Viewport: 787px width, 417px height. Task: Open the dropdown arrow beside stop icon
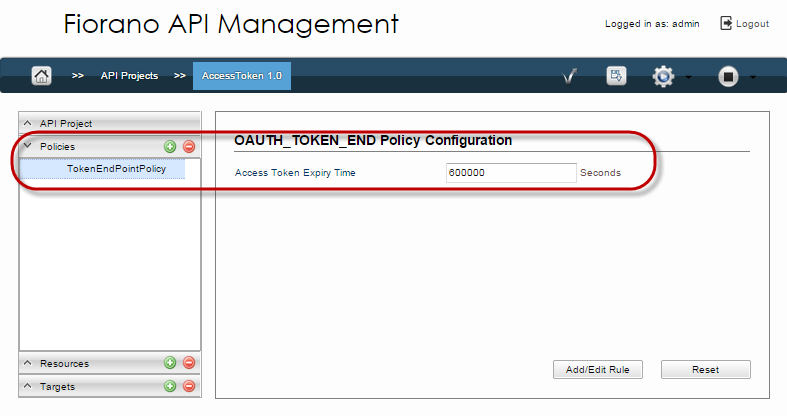(752, 77)
